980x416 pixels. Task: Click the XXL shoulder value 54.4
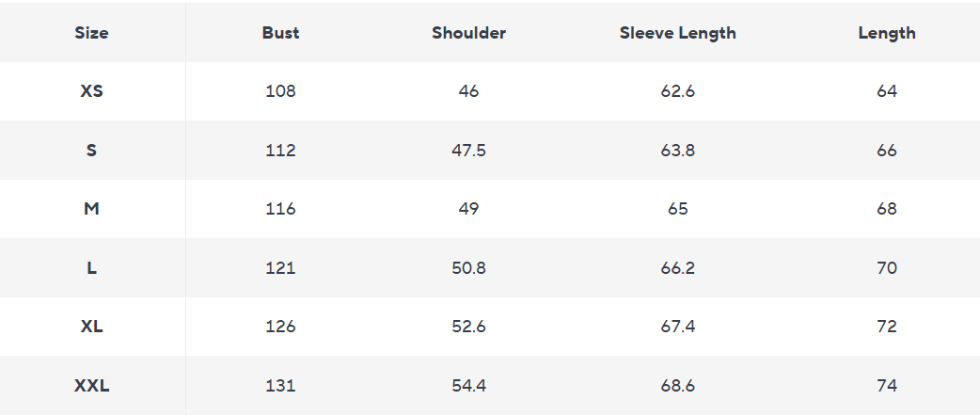click(x=468, y=386)
